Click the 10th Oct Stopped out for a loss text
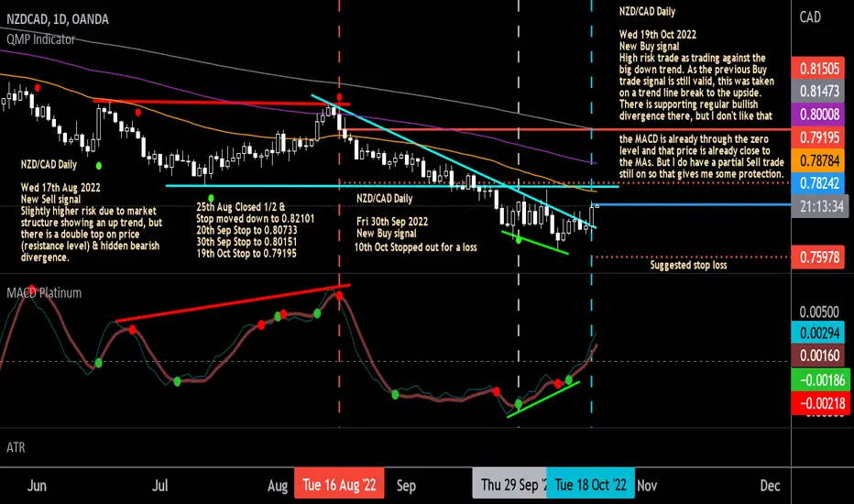 click(x=416, y=247)
